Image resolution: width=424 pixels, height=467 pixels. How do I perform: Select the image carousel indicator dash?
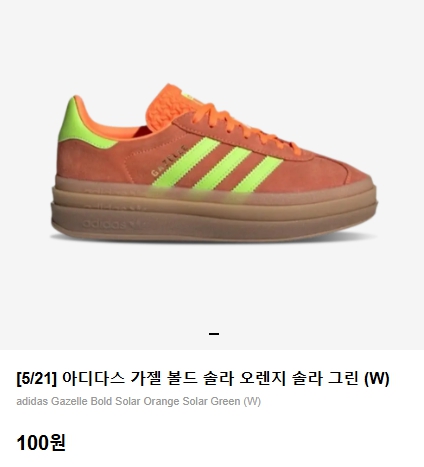click(x=214, y=333)
